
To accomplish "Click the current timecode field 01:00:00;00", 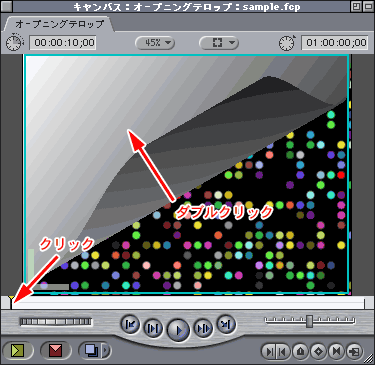I will tap(335, 43).
